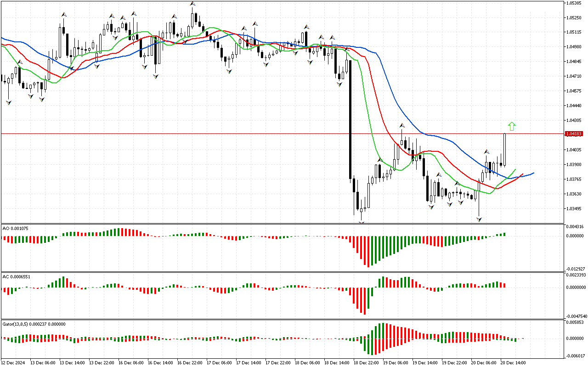The height and width of the screenshot is (368, 588).
Task: Select the 13 Dec 06:00 time label
Action: [x=43, y=363]
